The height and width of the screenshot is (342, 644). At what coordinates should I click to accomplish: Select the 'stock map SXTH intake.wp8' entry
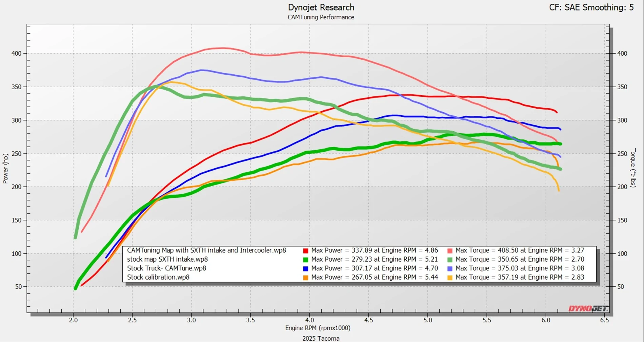point(167,259)
